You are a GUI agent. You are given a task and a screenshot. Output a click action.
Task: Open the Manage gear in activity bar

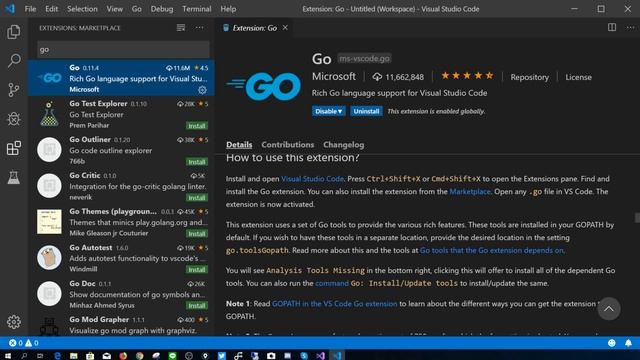13,322
